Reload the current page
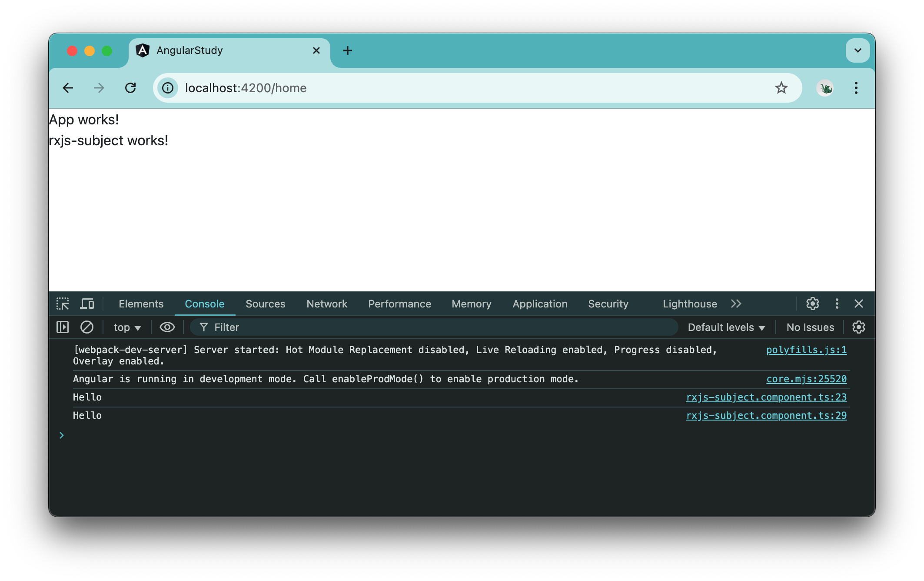 click(131, 88)
